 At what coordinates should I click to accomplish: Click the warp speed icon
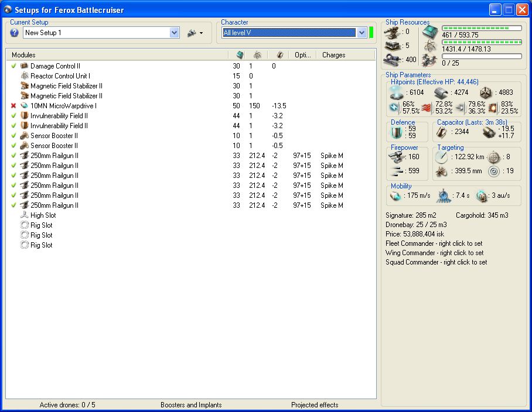[x=482, y=196]
